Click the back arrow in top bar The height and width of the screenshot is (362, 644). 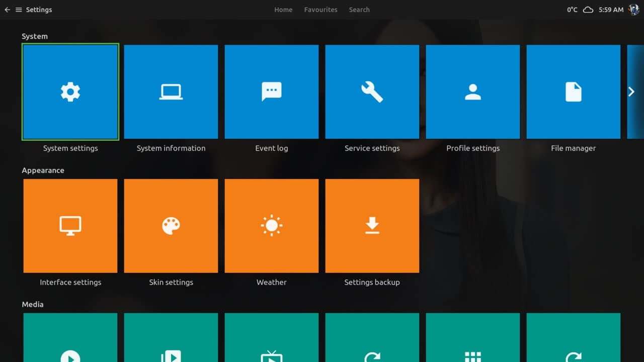(x=7, y=10)
